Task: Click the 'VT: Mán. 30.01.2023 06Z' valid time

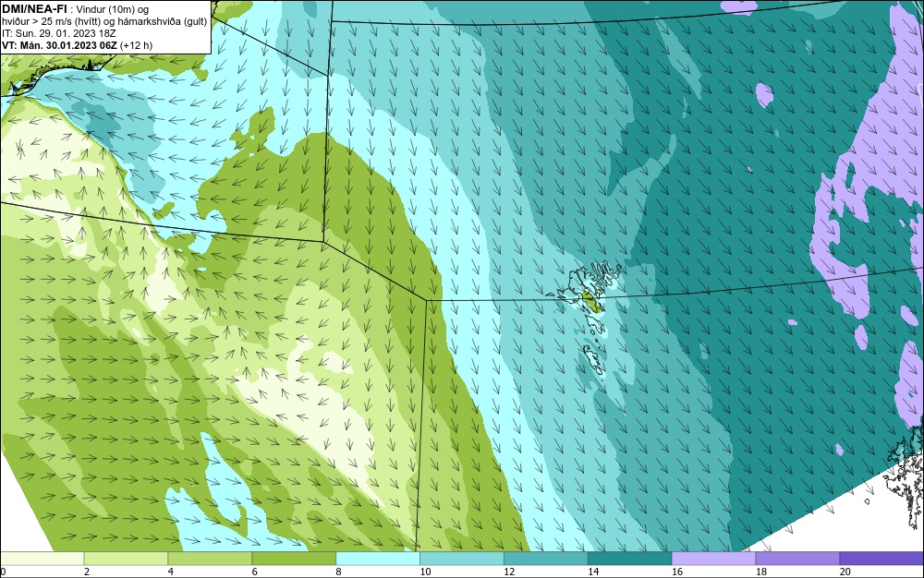Action: click(x=59, y=45)
